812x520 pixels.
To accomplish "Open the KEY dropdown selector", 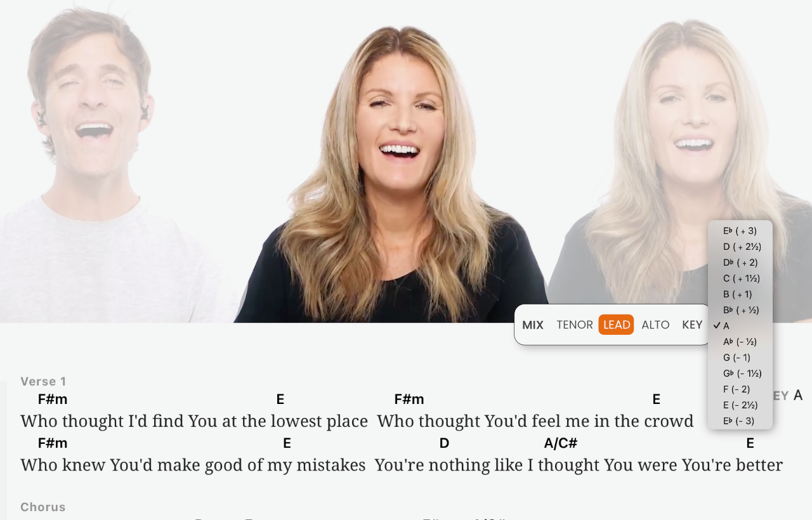I will pos(692,325).
